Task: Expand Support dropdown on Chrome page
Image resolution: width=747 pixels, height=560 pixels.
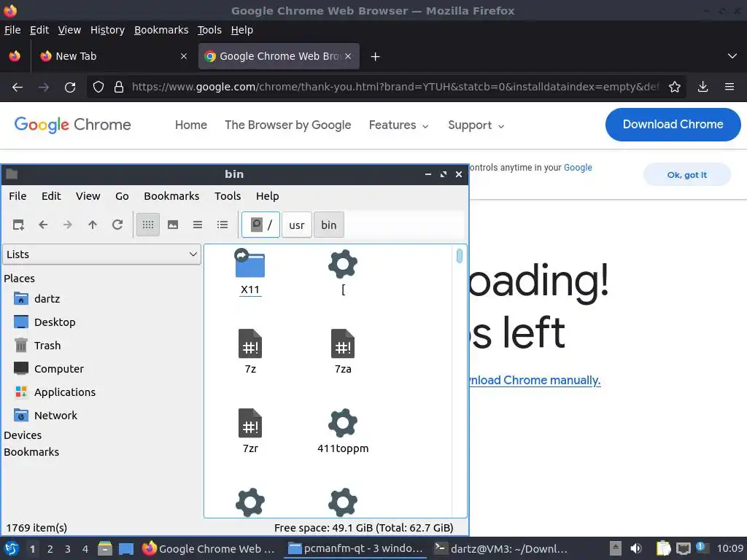Action: coord(476,125)
